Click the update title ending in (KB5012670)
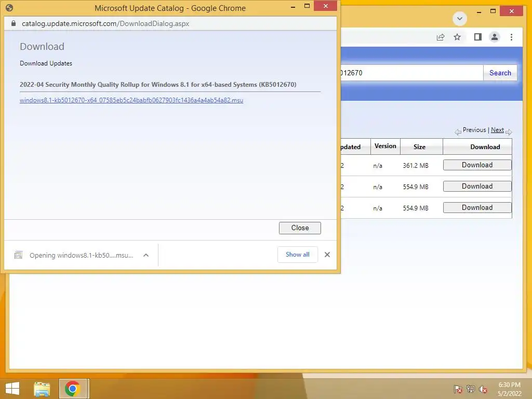Viewport: 532px width, 399px height. coord(158,85)
